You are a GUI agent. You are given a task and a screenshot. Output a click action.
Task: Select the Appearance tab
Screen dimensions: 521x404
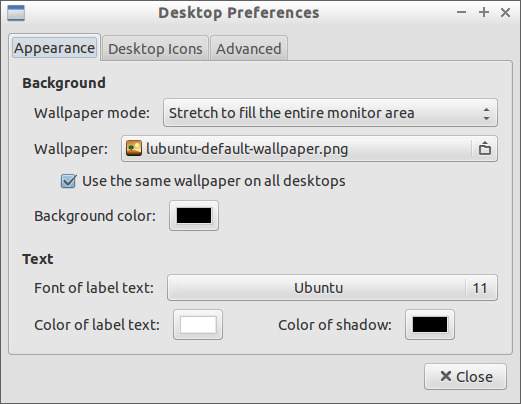click(x=54, y=48)
